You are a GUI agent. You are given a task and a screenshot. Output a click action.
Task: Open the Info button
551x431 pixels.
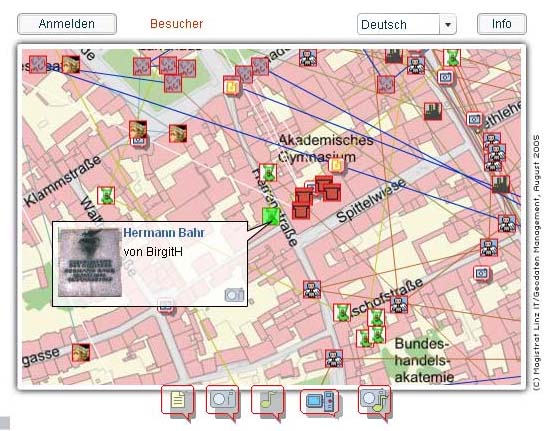[501, 24]
